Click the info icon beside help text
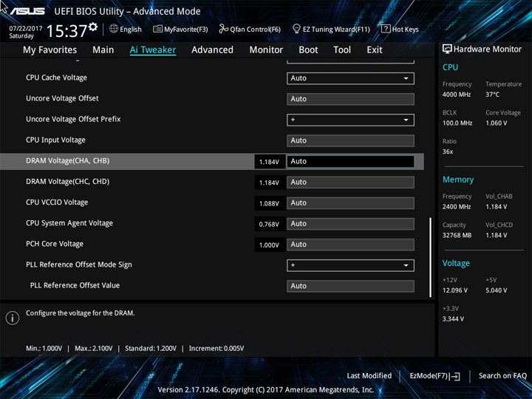The height and width of the screenshot is (399, 532). tap(13, 318)
